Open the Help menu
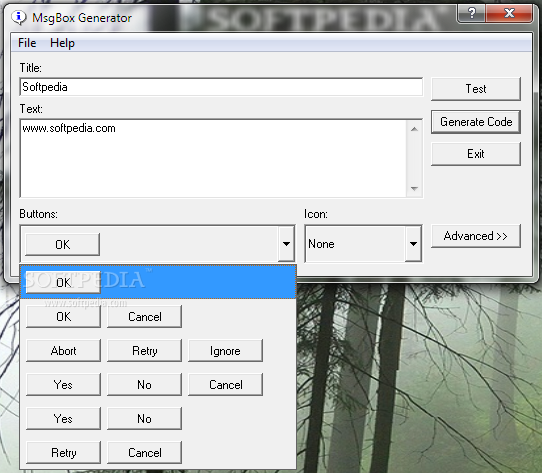Screen dimensions: 542x473 [62, 43]
